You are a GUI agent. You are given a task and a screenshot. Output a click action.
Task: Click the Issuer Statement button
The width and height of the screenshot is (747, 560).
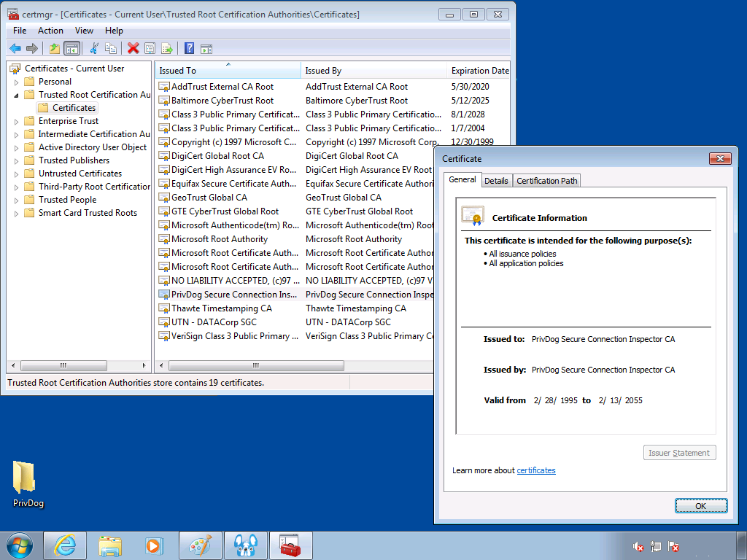pyautogui.click(x=679, y=453)
